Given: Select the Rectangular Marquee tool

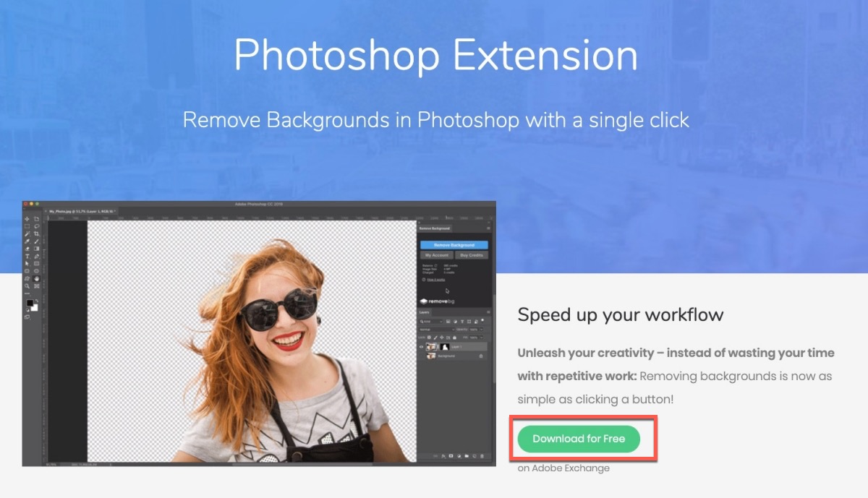Looking at the screenshot, I should 27,226.
